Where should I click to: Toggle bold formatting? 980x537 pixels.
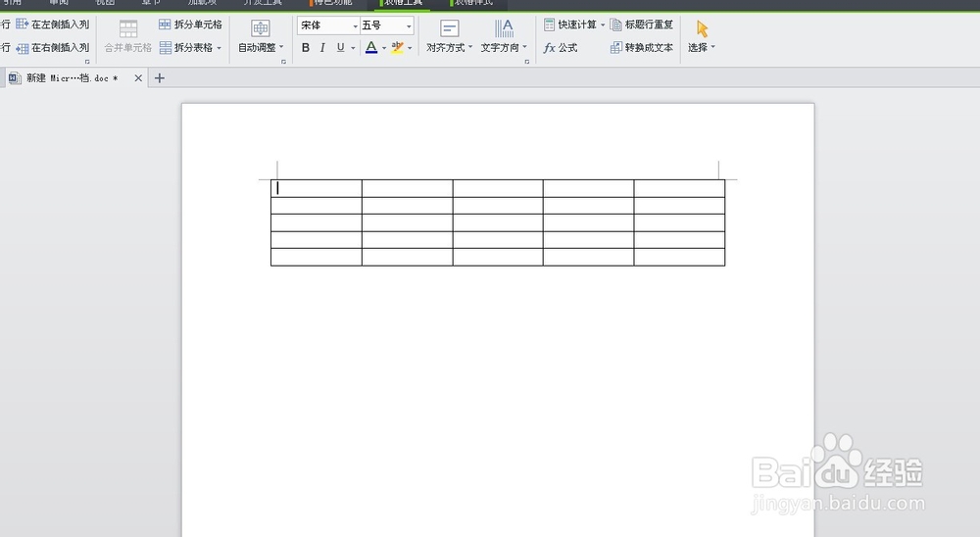306,47
